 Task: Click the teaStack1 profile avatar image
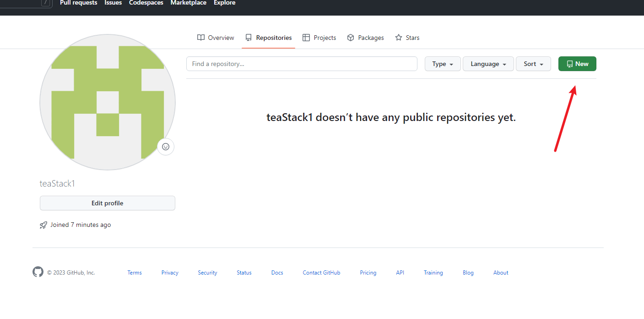click(108, 102)
